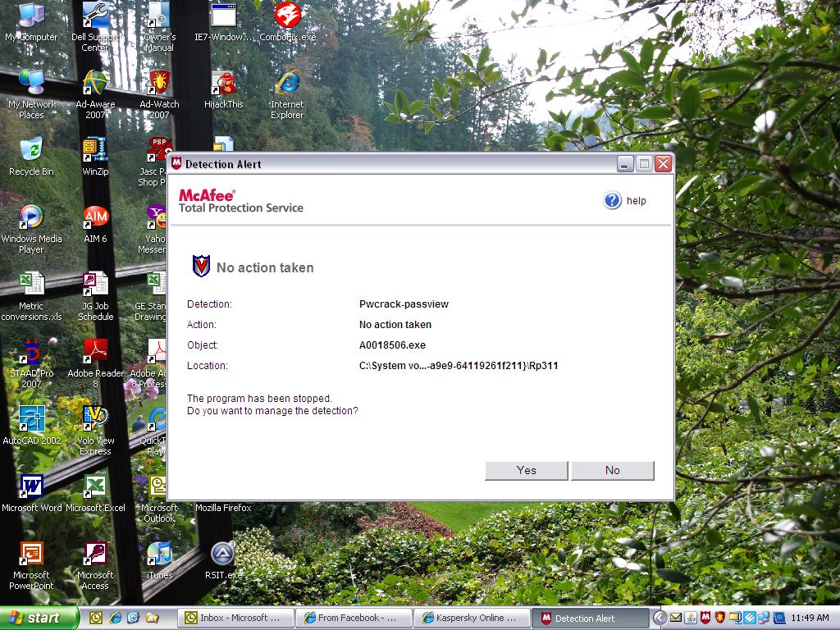Select the STAAD.Pro 2007 shortcut

32,363
